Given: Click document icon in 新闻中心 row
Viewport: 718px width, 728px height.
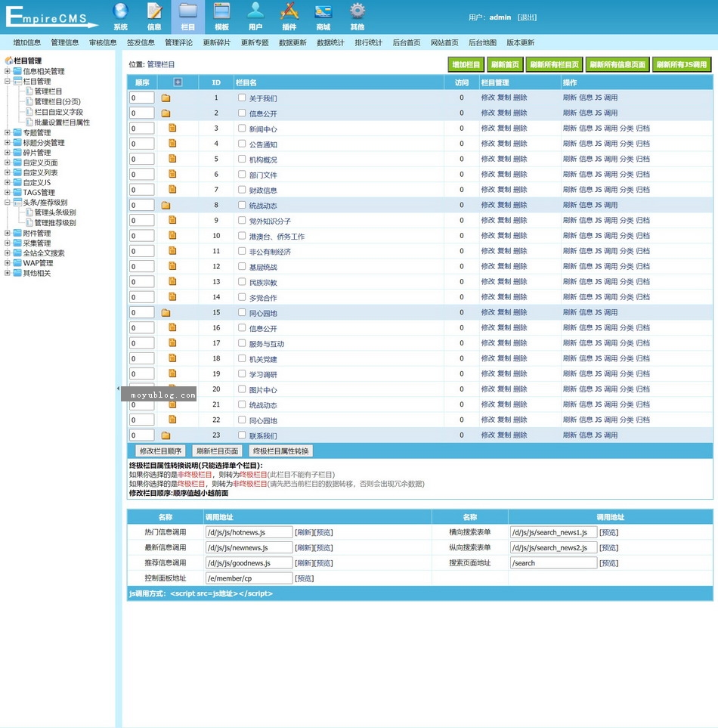Looking at the screenshot, I should point(172,128).
